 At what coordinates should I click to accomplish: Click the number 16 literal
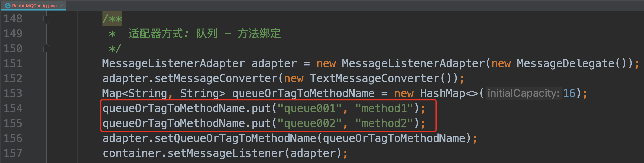click(x=569, y=93)
